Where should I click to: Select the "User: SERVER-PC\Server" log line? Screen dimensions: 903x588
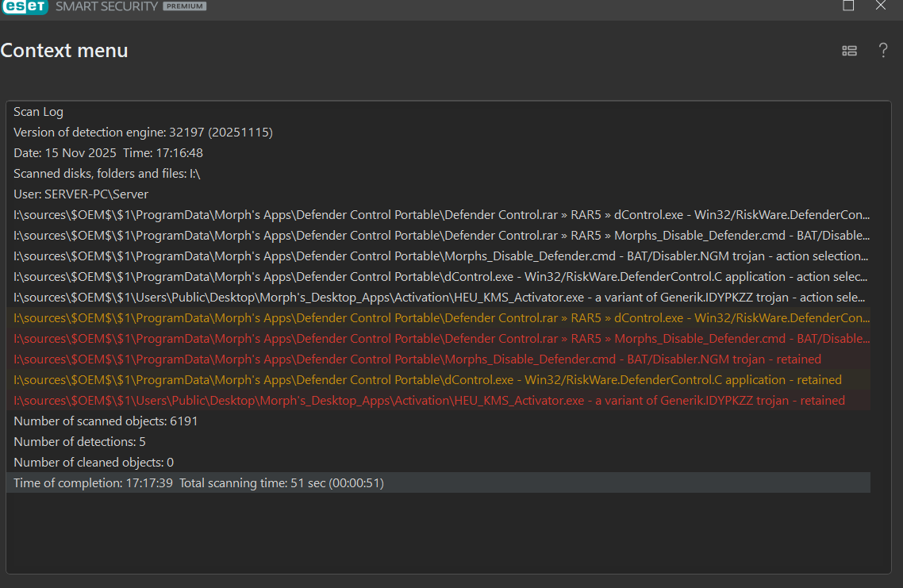(81, 194)
